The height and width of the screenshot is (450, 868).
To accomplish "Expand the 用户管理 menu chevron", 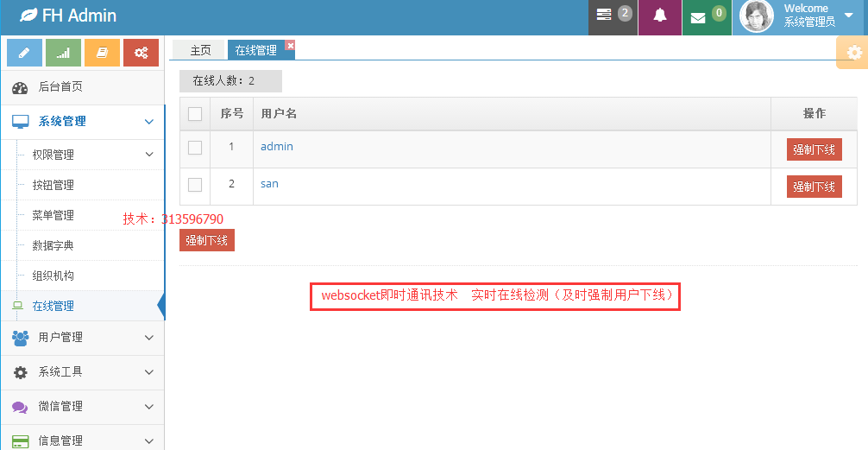I will pyautogui.click(x=149, y=338).
